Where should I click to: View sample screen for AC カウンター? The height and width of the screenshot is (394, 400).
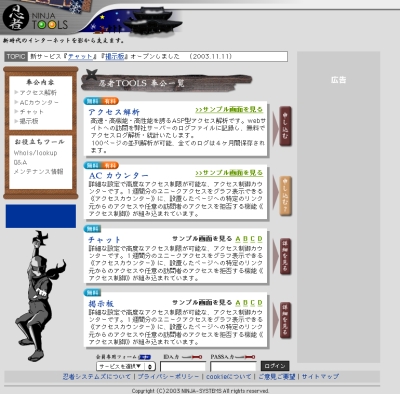[229, 173]
